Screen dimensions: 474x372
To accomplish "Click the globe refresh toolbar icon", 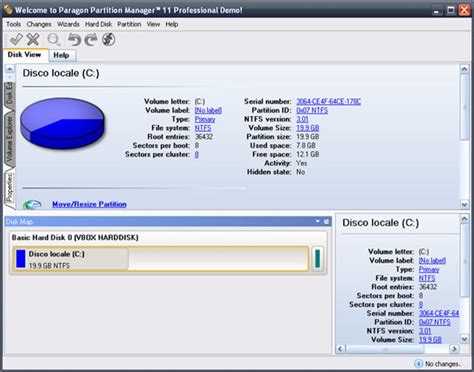I will tap(109, 39).
